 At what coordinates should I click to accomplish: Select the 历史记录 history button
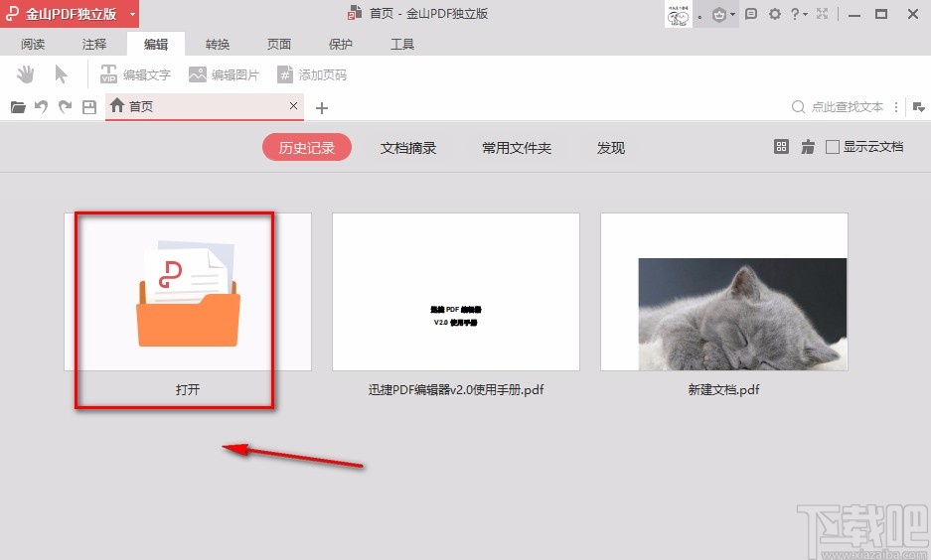(307, 148)
